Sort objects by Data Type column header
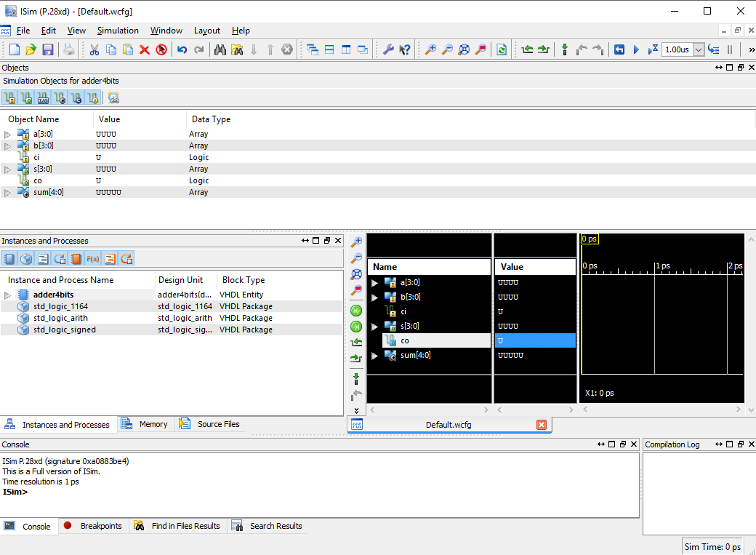This screenshot has height=555, width=756. (211, 119)
